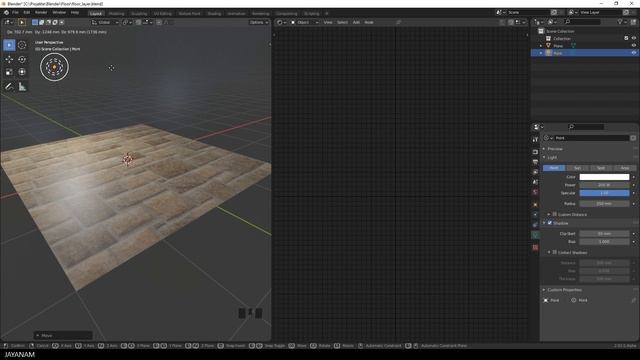Open the 3D viewport editor type dropdown

[9, 22]
